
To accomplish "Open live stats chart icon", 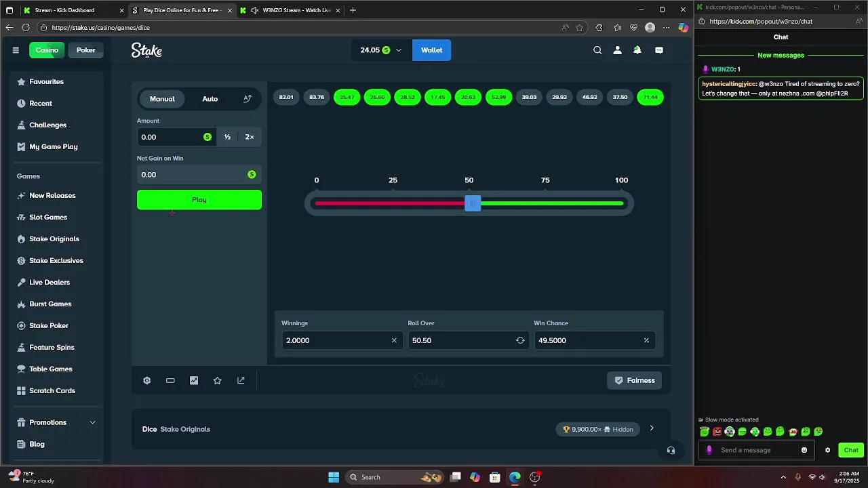I will click(194, 381).
